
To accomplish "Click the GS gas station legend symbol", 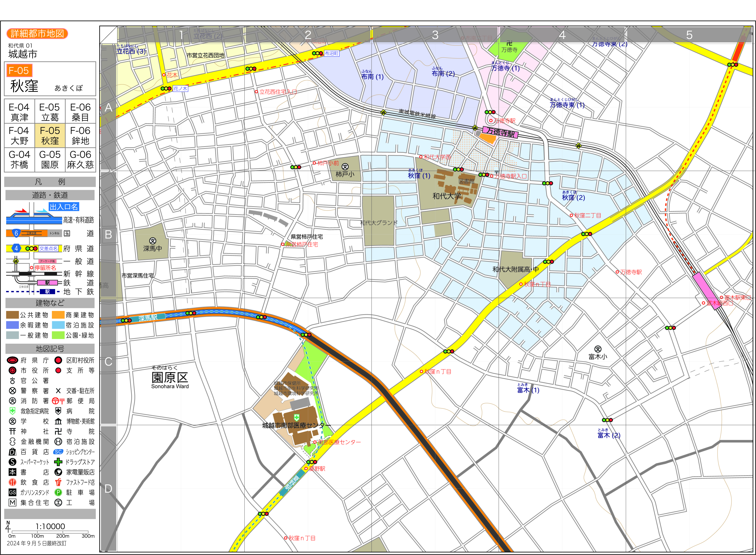I will tap(12, 493).
